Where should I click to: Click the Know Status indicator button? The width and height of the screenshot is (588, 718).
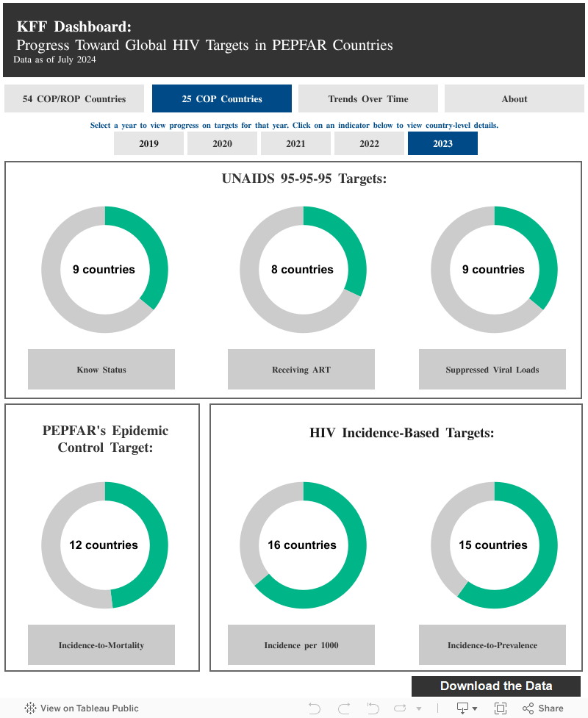pos(101,370)
